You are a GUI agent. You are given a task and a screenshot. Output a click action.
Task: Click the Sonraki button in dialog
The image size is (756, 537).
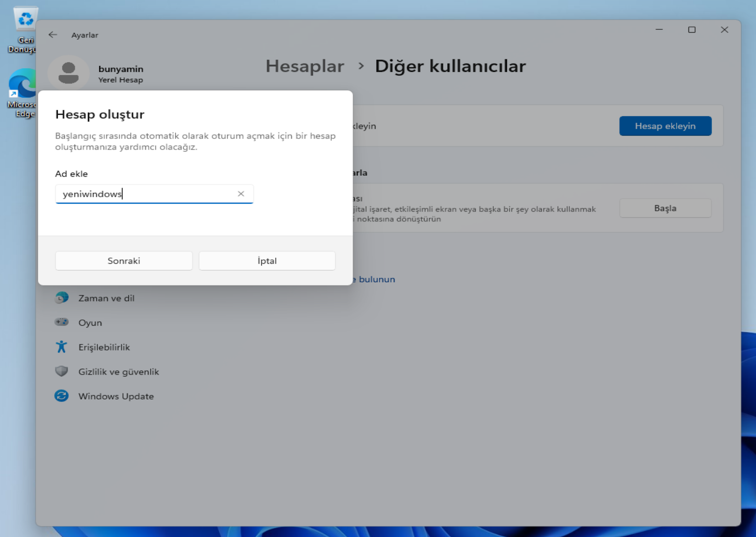[x=124, y=261]
